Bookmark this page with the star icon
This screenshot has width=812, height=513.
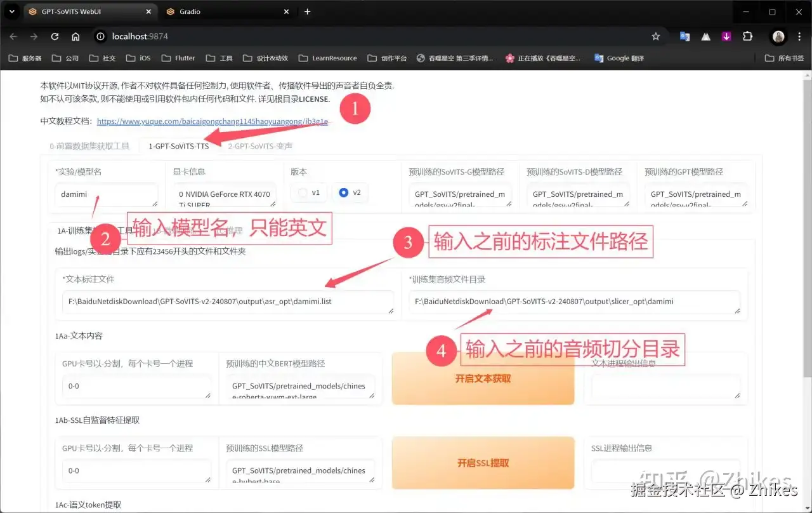click(x=656, y=37)
